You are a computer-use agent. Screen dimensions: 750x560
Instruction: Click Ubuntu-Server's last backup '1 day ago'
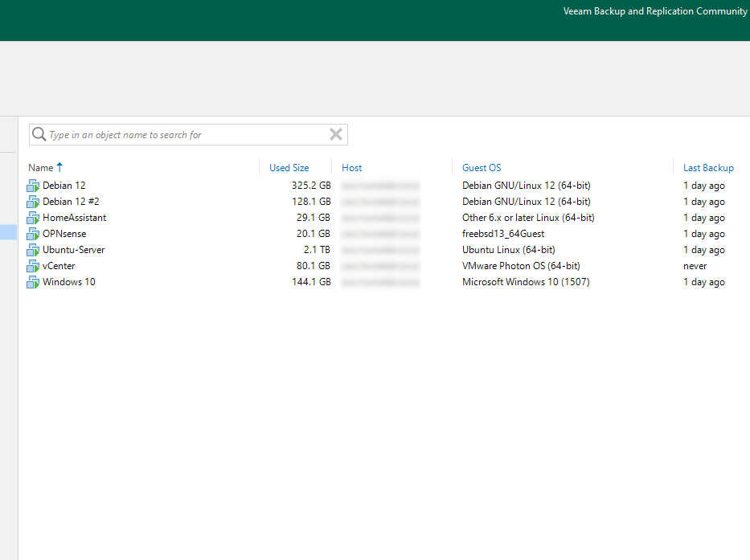[x=704, y=250]
